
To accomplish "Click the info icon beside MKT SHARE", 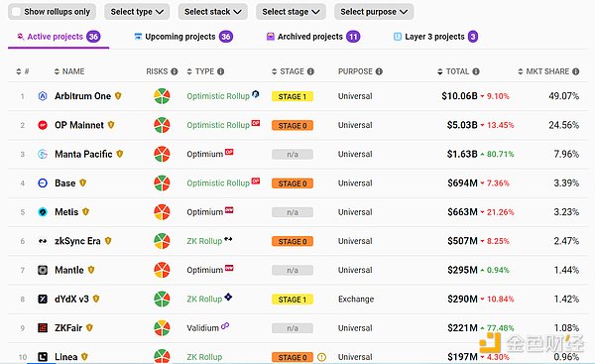I will click(x=575, y=71).
